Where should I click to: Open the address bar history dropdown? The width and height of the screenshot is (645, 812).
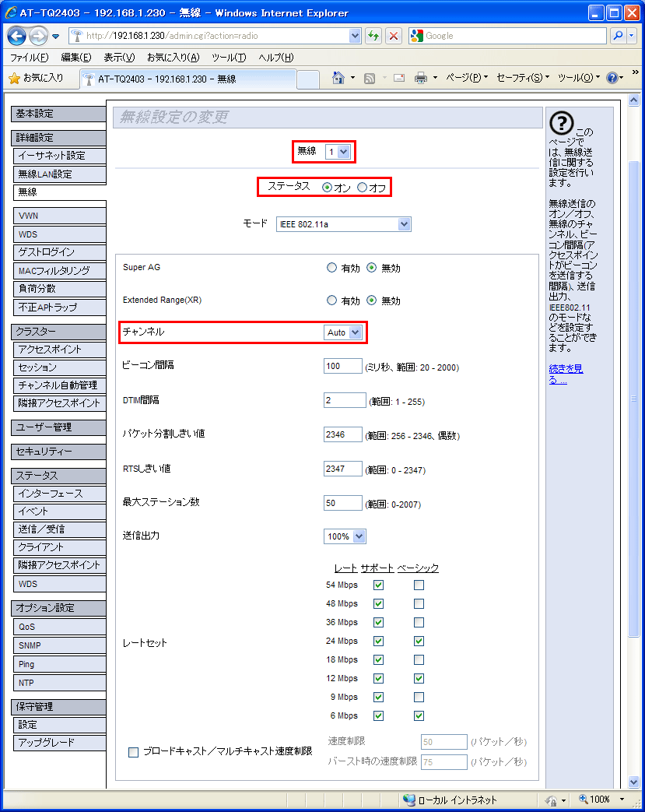(355, 36)
